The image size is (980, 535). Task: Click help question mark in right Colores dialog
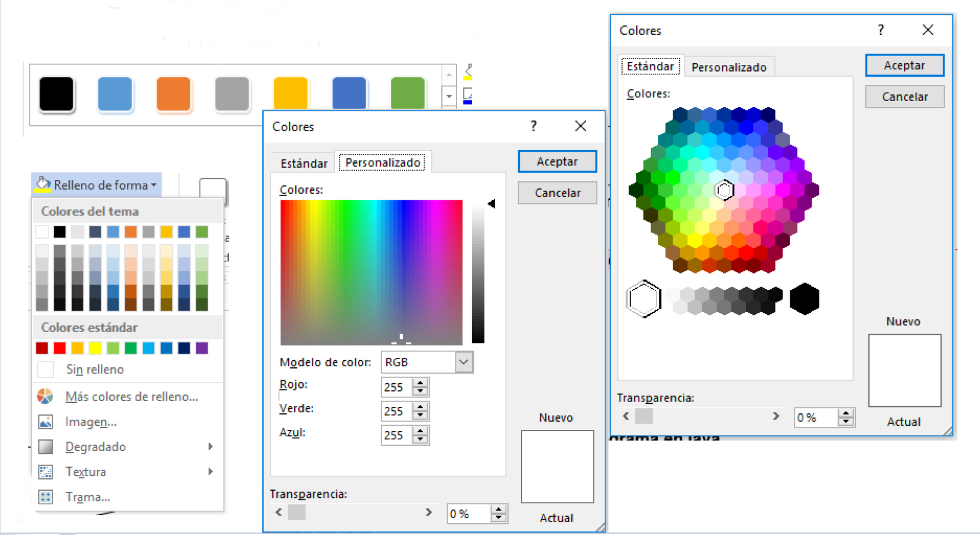coord(881,30)
